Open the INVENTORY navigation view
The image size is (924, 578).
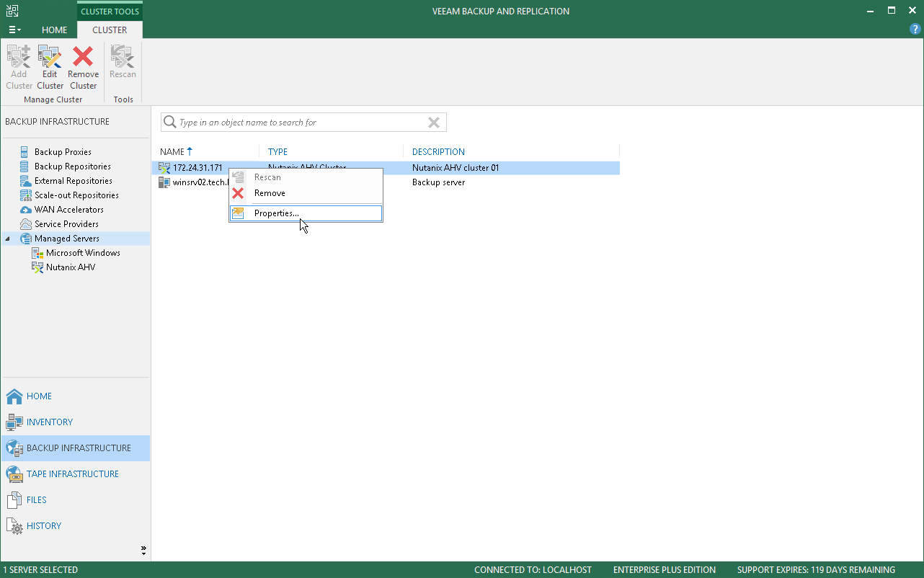click(76, 422)
